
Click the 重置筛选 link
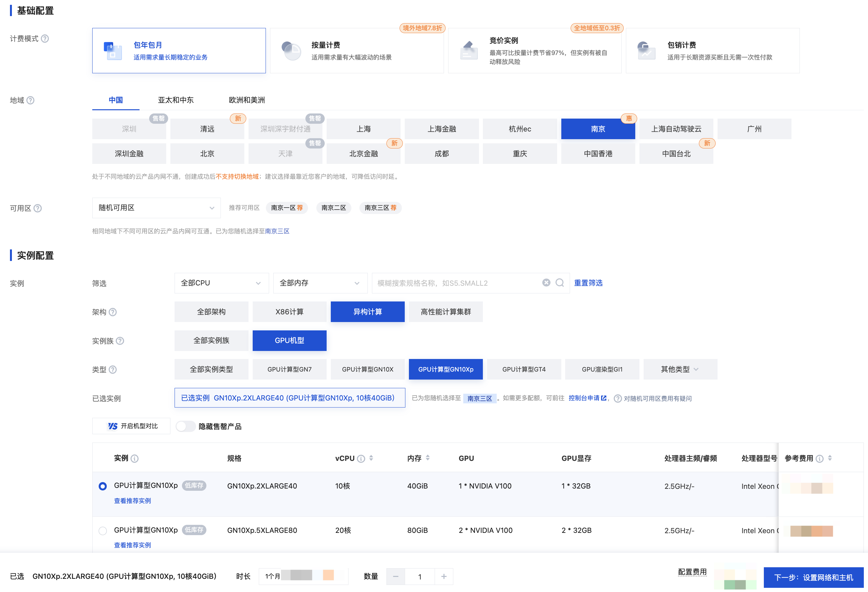coord(588,283)
